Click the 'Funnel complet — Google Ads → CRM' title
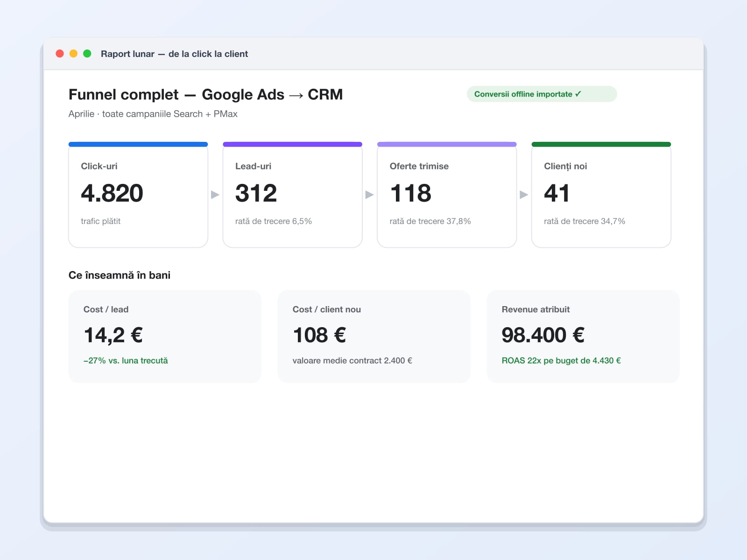747x560 pixels. (206, 95)
